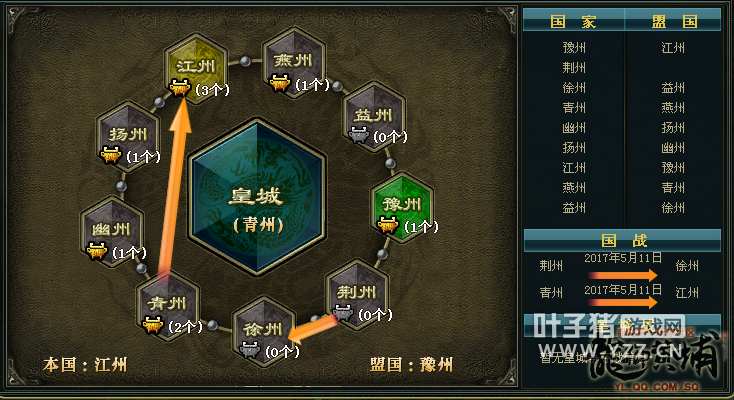Click the 本国：江州 label
The image size is (734, 400).
pos(85,364)
